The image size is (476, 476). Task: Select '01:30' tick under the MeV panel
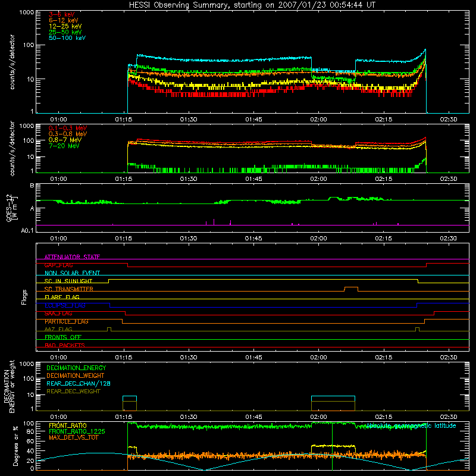click(x=189, y=179)
